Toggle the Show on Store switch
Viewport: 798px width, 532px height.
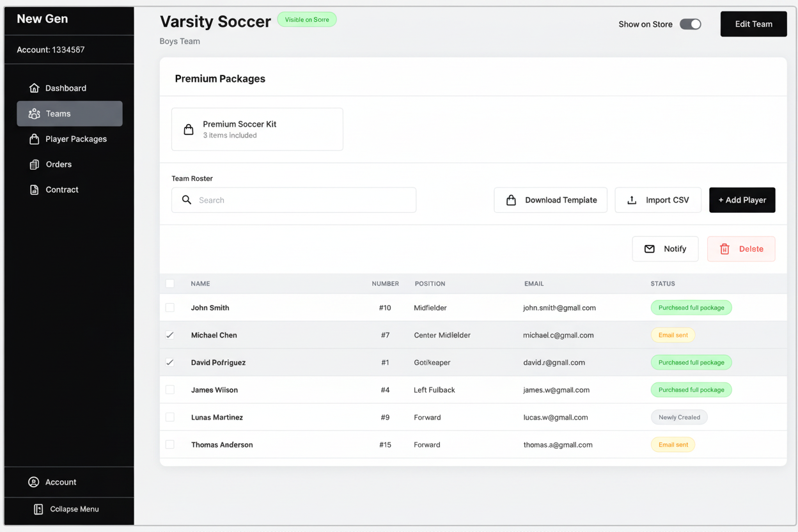click(690, 24)
